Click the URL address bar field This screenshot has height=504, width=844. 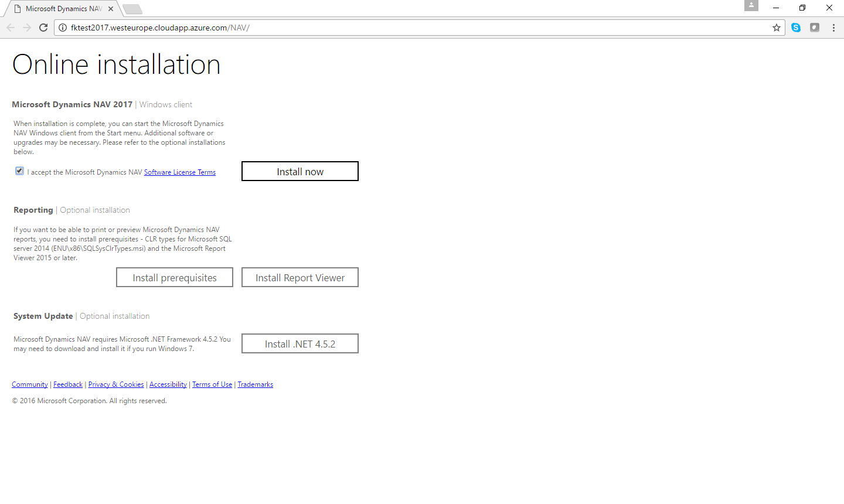[410, 28]
